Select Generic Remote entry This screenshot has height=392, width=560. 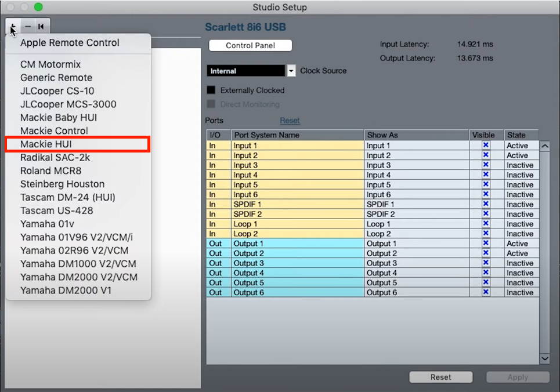56,78
